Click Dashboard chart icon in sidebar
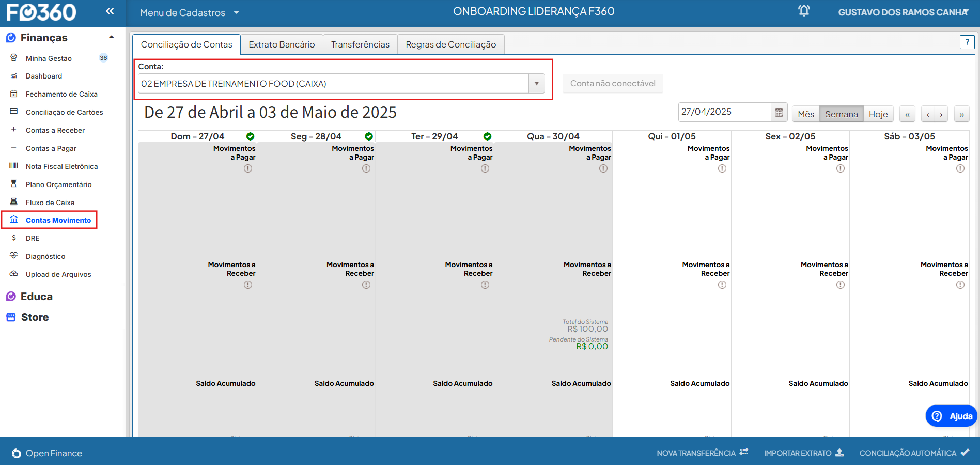The height and width of the screenshot is (465, 980). tap(14, 76)
